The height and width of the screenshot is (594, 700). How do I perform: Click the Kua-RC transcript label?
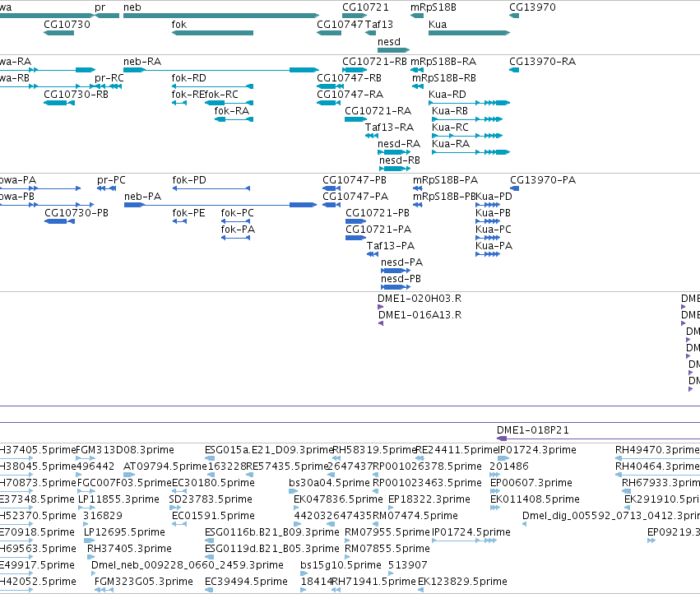pos(451,128)
